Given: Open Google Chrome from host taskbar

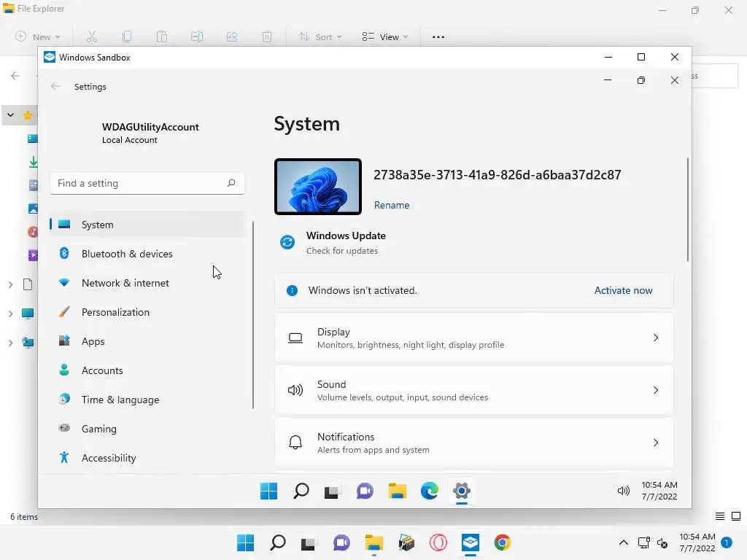Looking at the screenshot, I should [x=502, y=542].
